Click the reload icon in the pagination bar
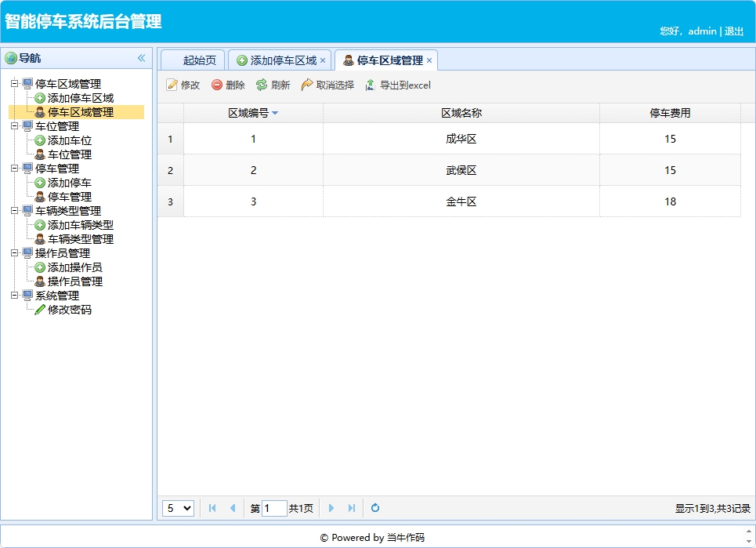The width and height of the screenshot is (756, 548). 374,508
